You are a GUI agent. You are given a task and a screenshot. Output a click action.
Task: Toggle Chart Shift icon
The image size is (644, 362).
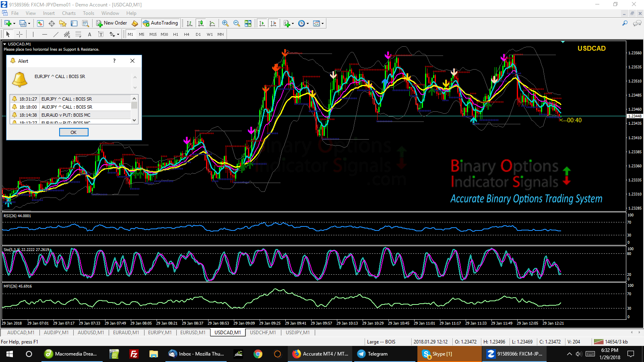(274, 23)
